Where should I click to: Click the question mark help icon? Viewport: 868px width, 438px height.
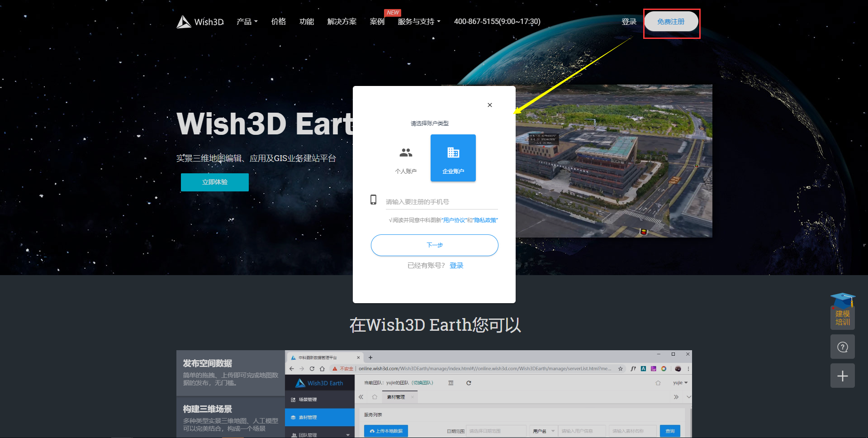click(842, 347)
